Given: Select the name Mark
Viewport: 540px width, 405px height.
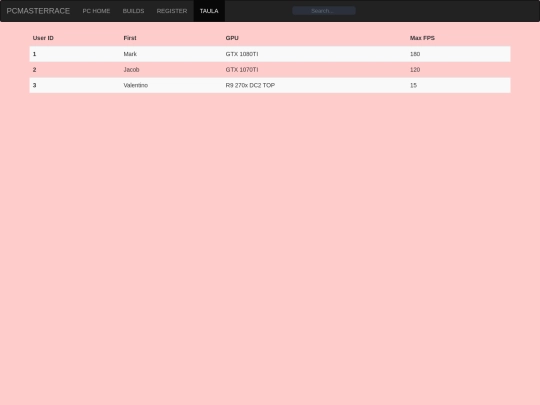Looking at the screenshot, I should coord(130,54).
